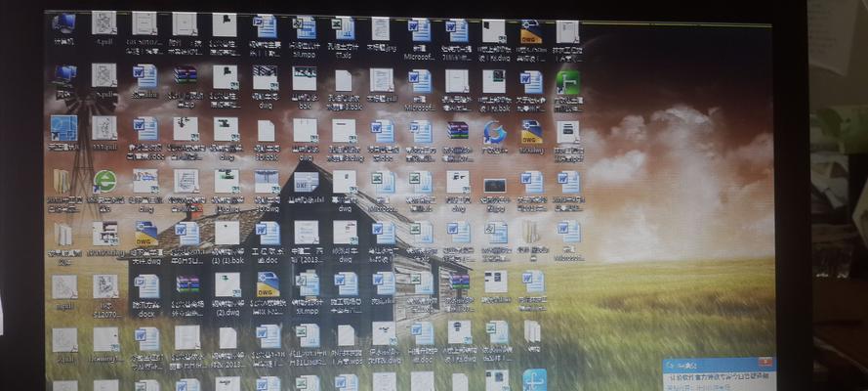Open the cyan rounded-square app icon
868x391 pixels.
535,380
